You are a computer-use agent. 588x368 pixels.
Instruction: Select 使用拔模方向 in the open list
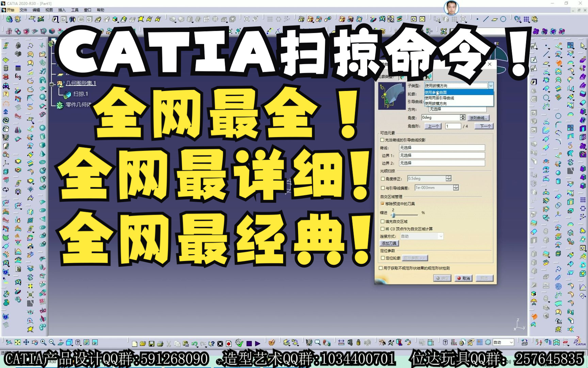click(x=459, y=103)
